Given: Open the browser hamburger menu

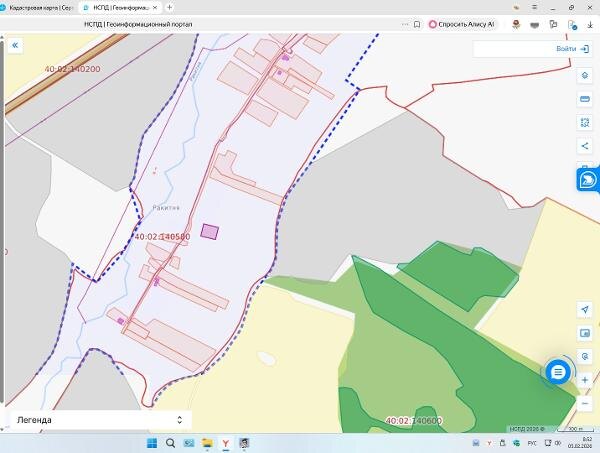Looking at the screenshot, I should tap(535, 7).
